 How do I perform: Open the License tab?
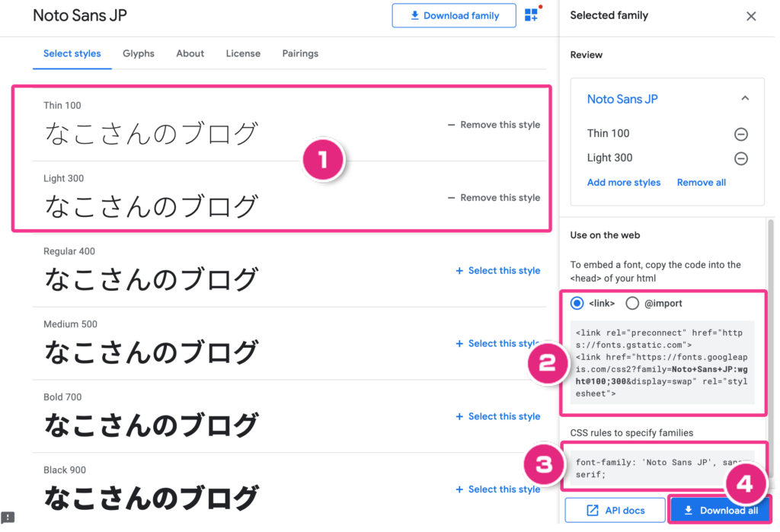(x=243, y=53)
